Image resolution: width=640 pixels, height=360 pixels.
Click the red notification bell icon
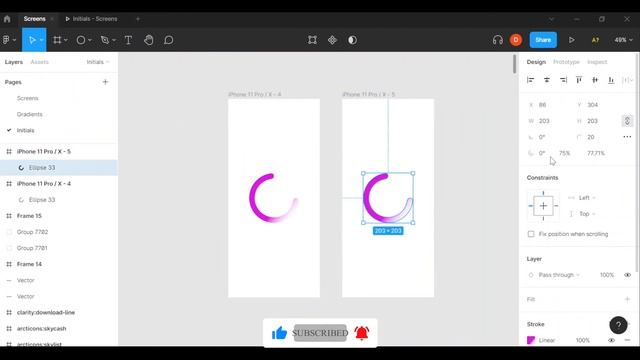(362, 333)
